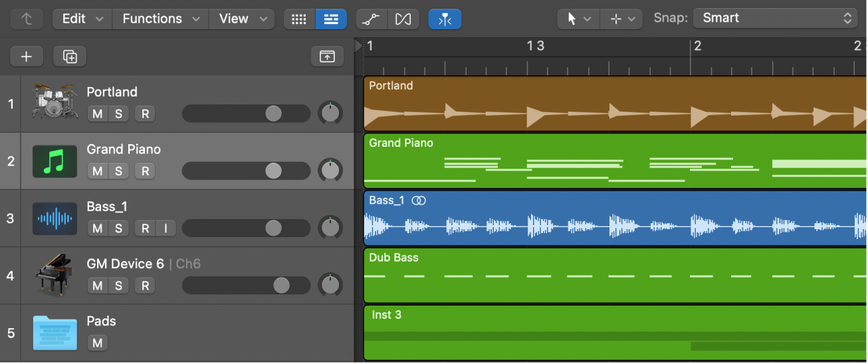Click bar 2 in the ruler
The height and width of the screenshot is (364, 868).
tap(698, 46)
